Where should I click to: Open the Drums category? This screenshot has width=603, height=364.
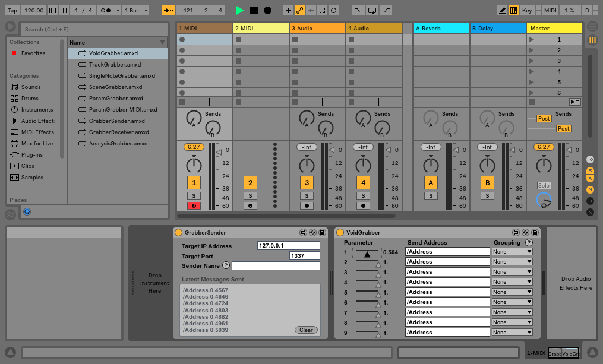click(30, 98)
